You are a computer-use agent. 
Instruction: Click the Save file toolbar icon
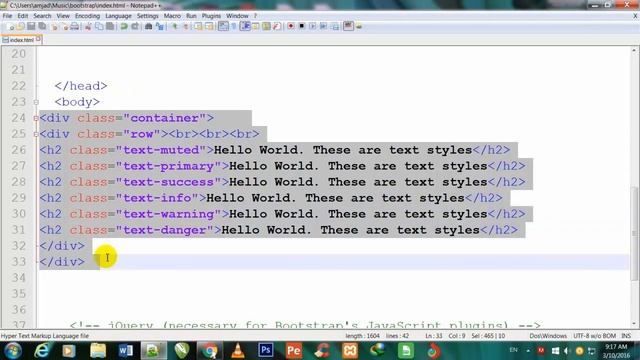click(x=31, y=27)
